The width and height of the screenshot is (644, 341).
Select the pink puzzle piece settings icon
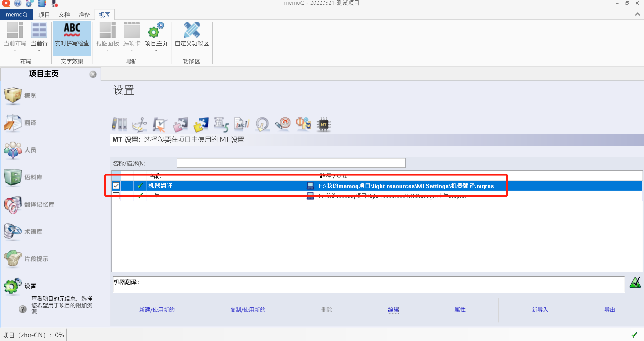click(x=180, y=125)
